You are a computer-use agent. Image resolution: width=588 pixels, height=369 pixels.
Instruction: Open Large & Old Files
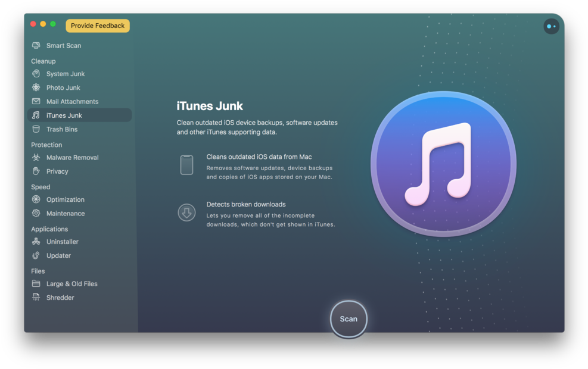(79, 283)
